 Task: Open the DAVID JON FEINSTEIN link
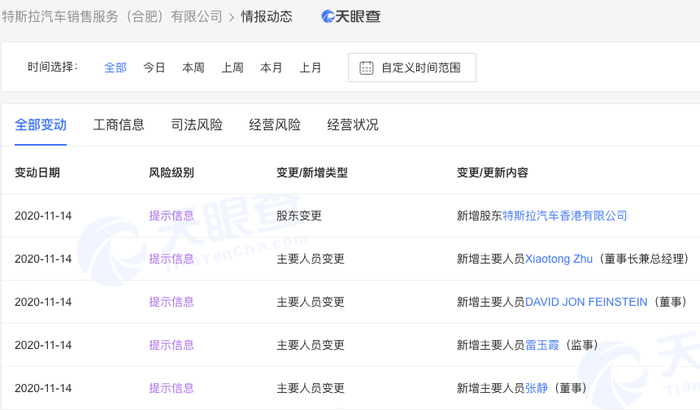(586, 302)
